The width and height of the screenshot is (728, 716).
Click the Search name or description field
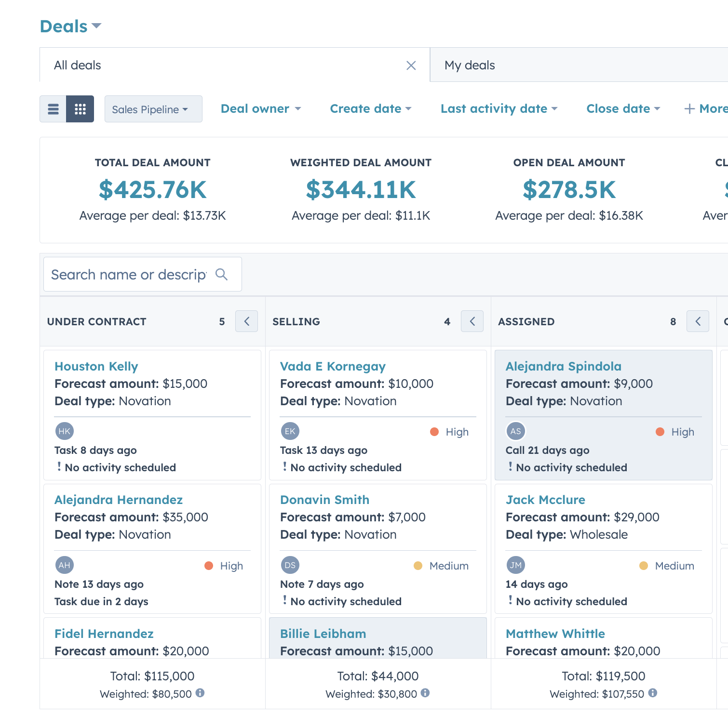(142, 274)
